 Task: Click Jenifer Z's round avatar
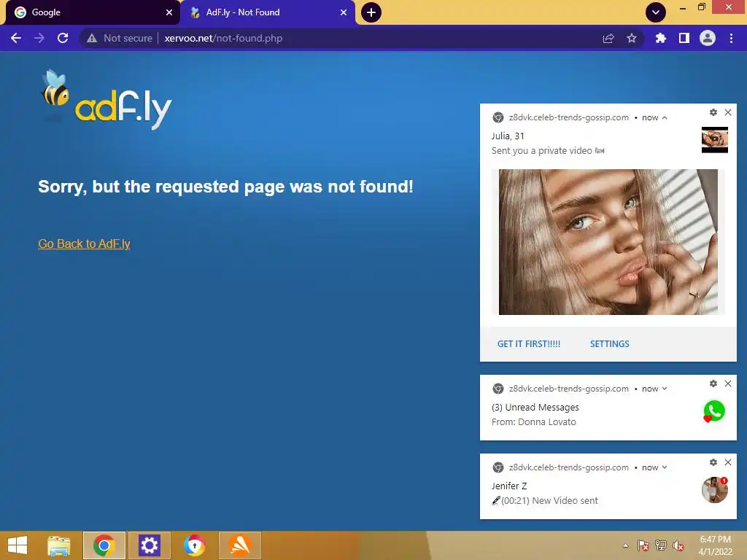coord(715,489)
